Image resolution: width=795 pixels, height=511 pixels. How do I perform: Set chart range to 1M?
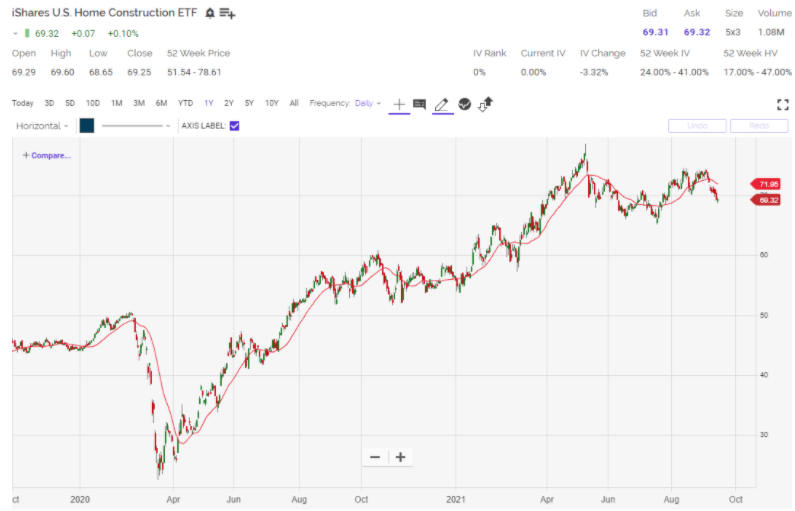(x=117, y=103)
